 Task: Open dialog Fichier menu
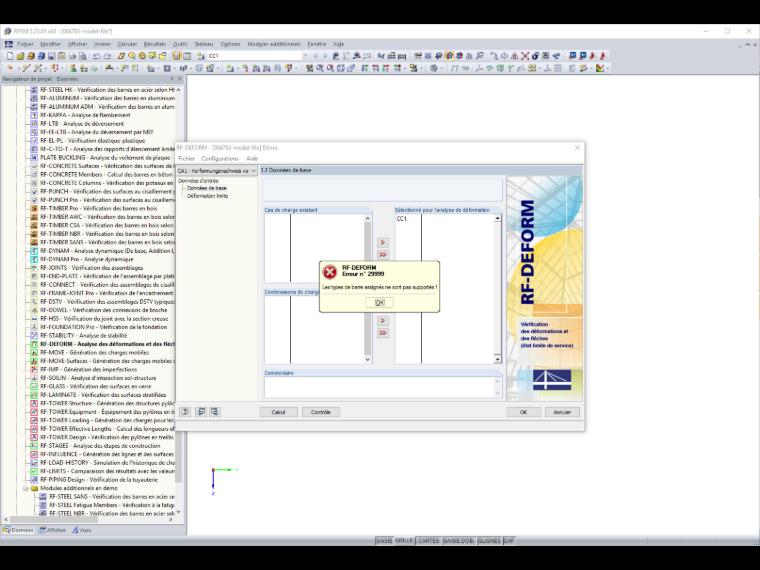(x=186, y=158)
